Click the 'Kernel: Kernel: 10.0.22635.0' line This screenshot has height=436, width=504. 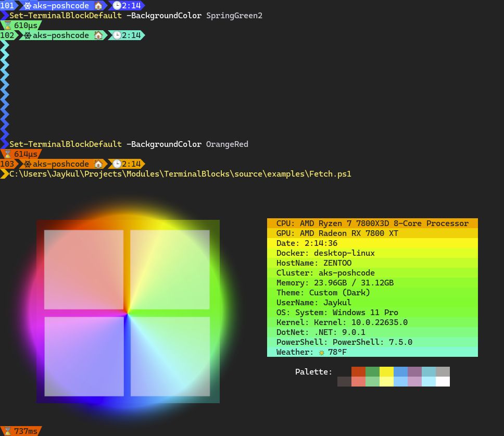pyautogui.click(x=372, y=322)
